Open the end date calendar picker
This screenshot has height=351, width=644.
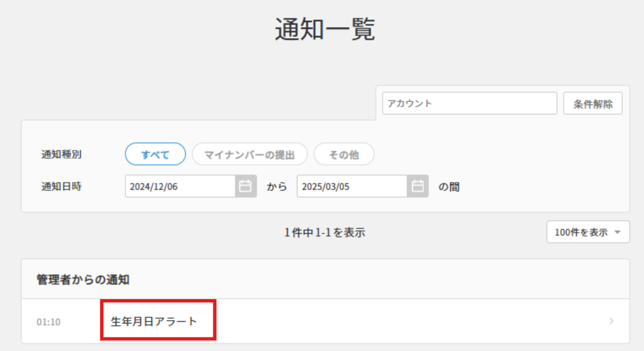pos(418,187)
